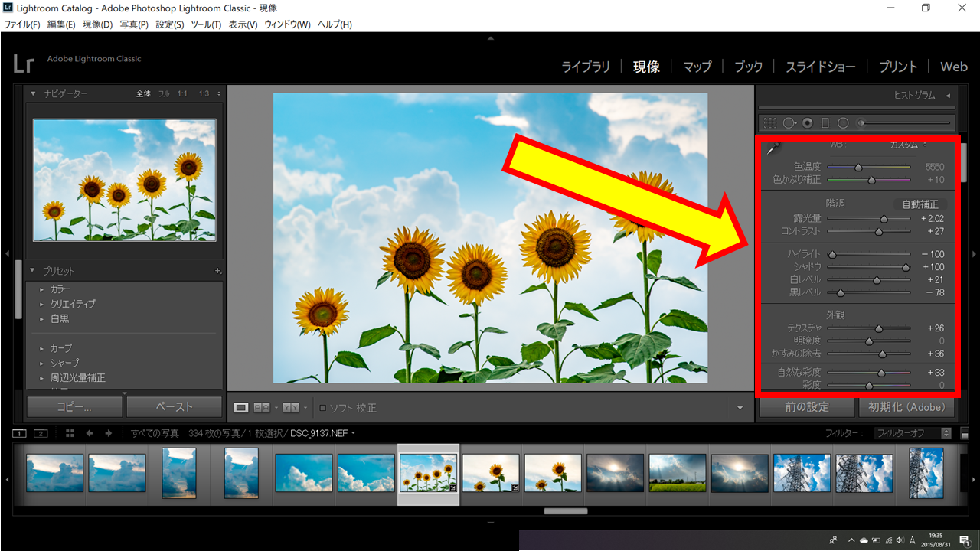Expand the カラー preset group
The image size is (980, 551).
[42, 289]
